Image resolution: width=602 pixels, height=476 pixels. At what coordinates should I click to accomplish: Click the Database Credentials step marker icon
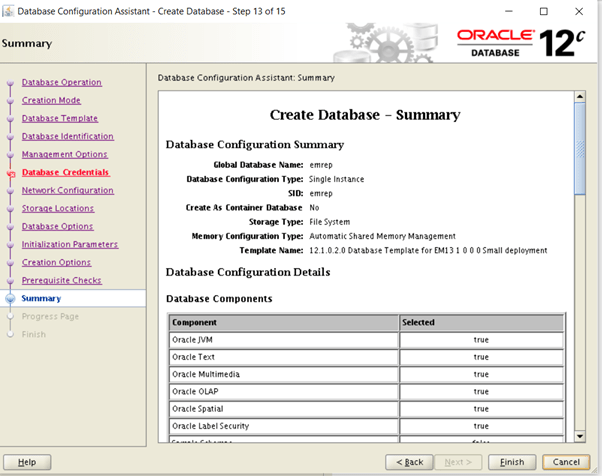(x=11, y=173)
